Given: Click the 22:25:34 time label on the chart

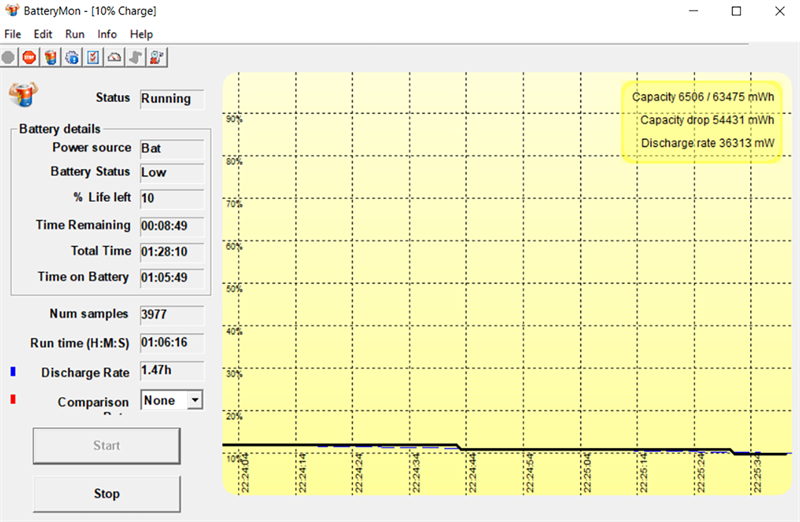Looking at the screenshot, I should pyautogui.click(x=757, y=473).
